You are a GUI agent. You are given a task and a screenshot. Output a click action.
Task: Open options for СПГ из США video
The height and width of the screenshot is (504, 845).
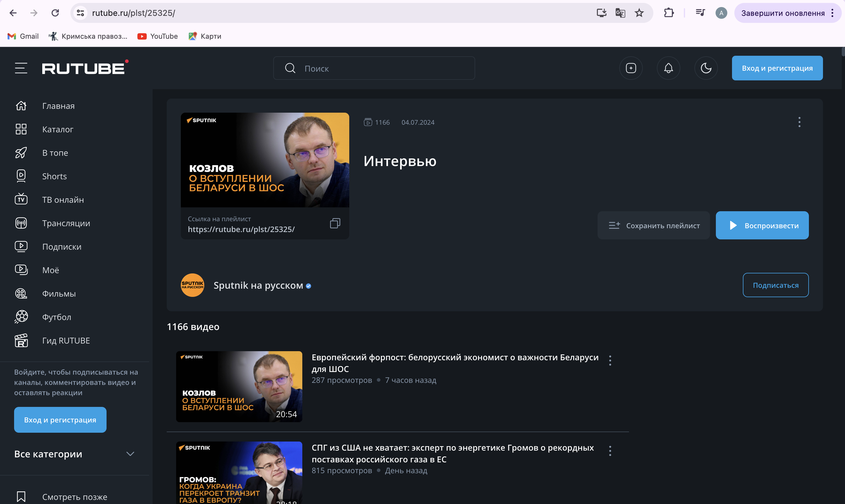[610, 451]
